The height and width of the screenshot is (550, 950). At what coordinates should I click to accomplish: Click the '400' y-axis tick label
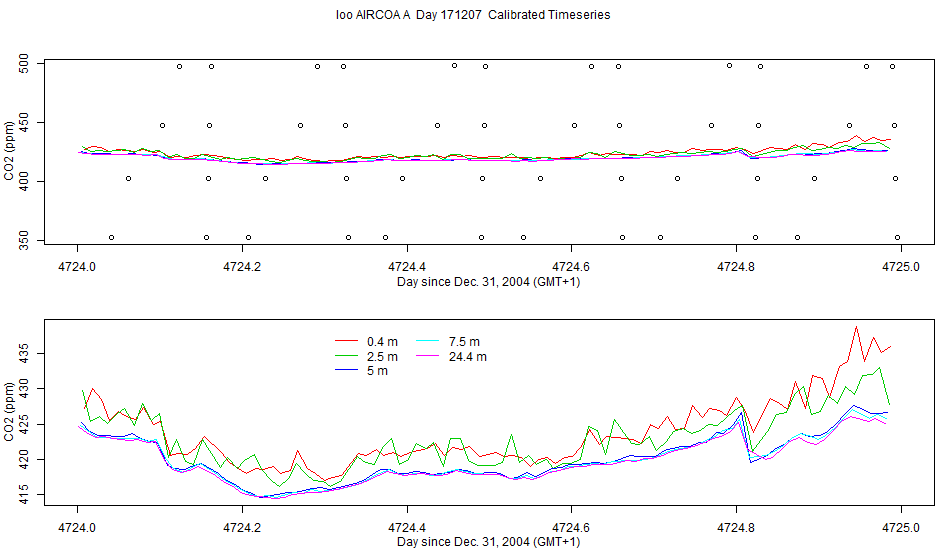pyautogui.click(x=24, y=182)
